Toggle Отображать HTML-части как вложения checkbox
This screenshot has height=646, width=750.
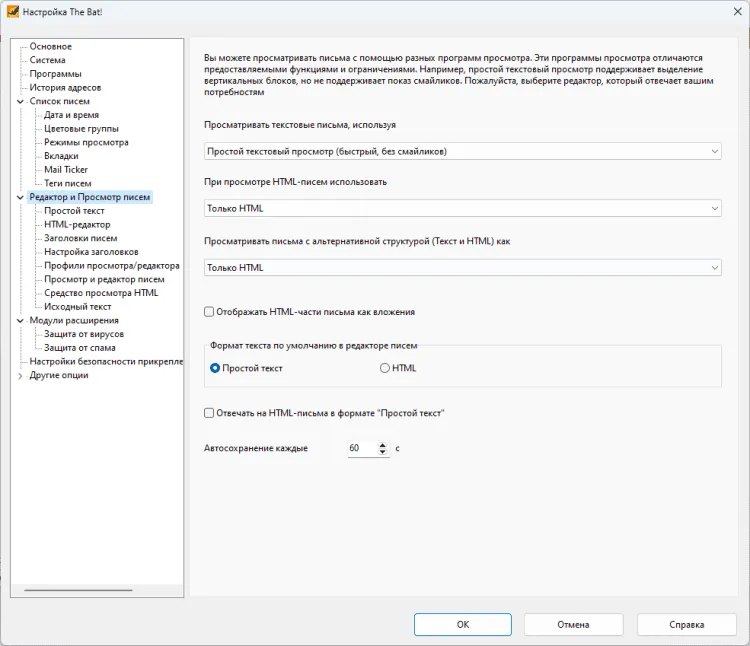[209, 312]
